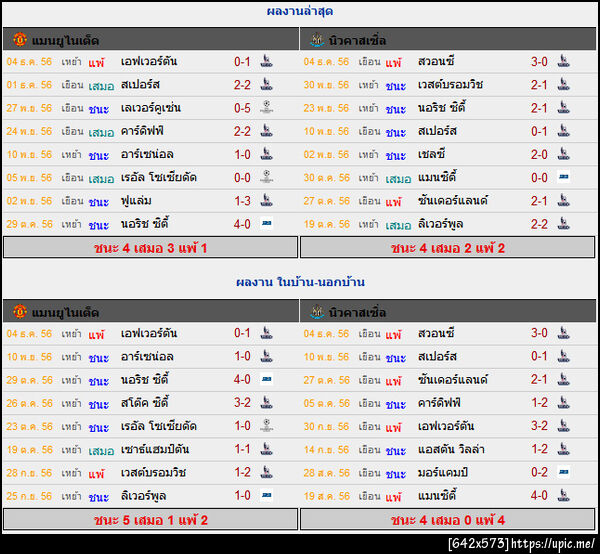
Task: Click the team name 'แอสตัน วิลล่า'
Action: tap(451, 449)
